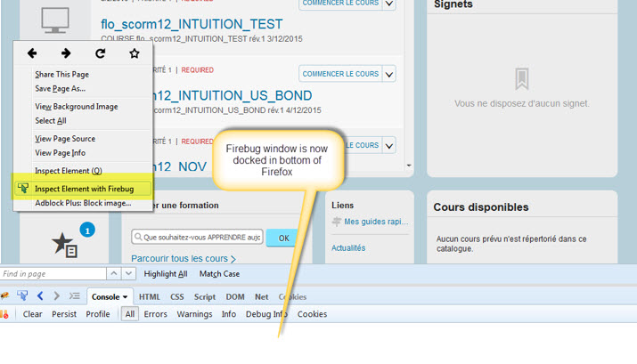637x364 pixels.
Task: Toggle Highlight All in find bar
Action: pyautogui.click(x=166, y=274)
